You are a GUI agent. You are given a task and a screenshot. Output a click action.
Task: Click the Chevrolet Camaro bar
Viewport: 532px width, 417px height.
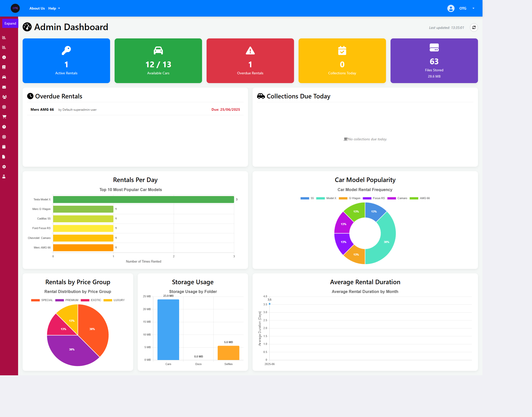(x=83, y=238)
